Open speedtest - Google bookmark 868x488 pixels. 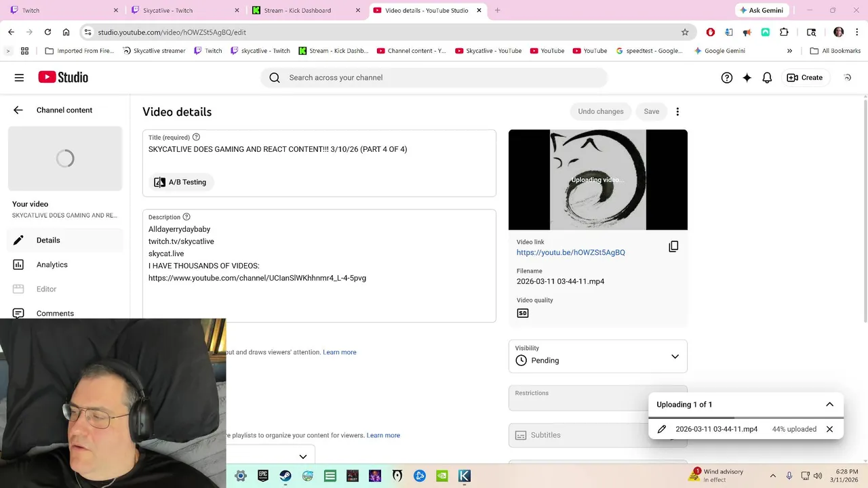pyautogui.click(x=649, y=51)
